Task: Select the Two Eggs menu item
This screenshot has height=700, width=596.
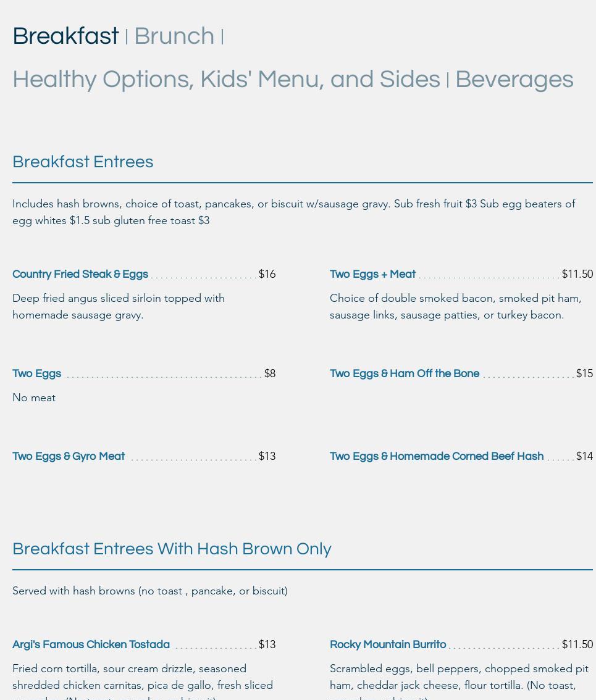Action: coord(36,373)
